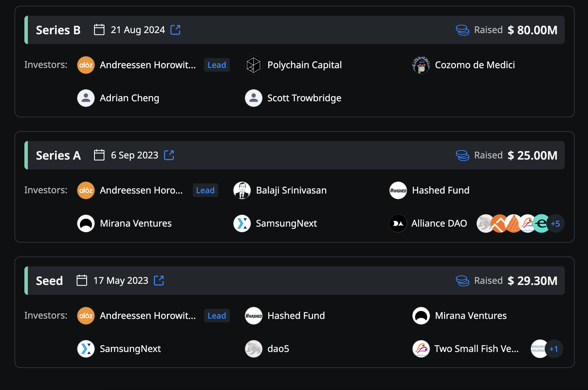Open Series A external link icon
The width and height of the screenshot is (588, 390).
point(169,155)
